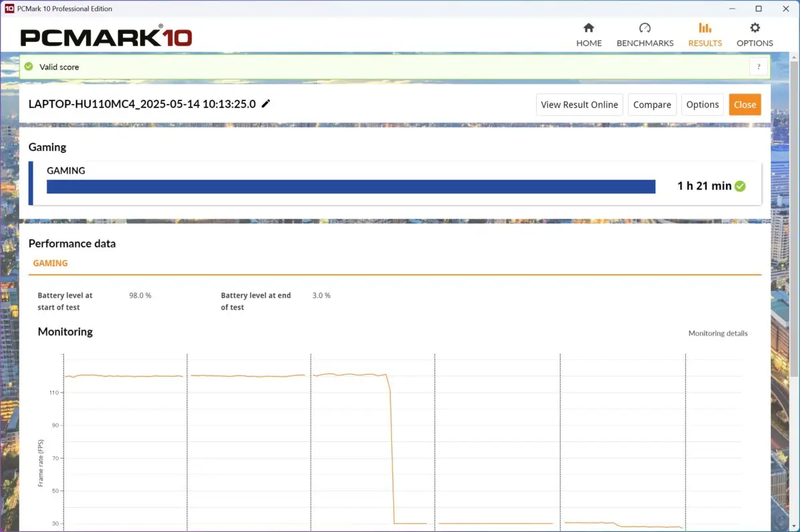Screen dimensions: 800x532
Task: Click the help question mark button
Action: click(759, 67)
